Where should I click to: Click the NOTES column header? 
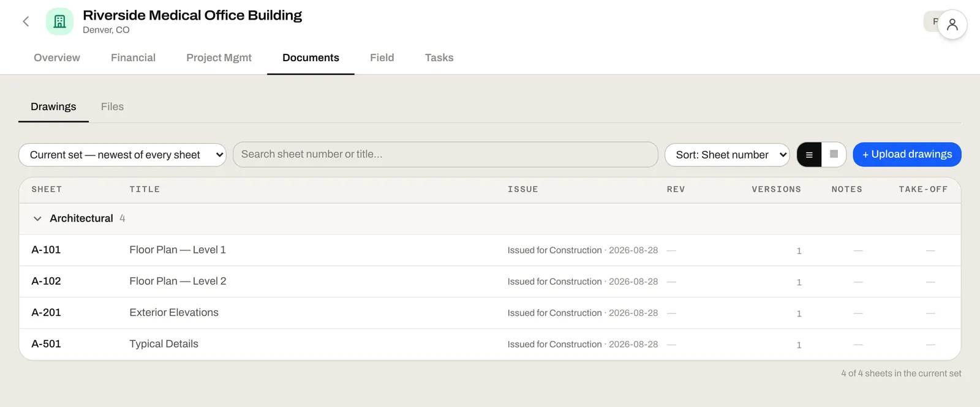[x=846, y=189]
